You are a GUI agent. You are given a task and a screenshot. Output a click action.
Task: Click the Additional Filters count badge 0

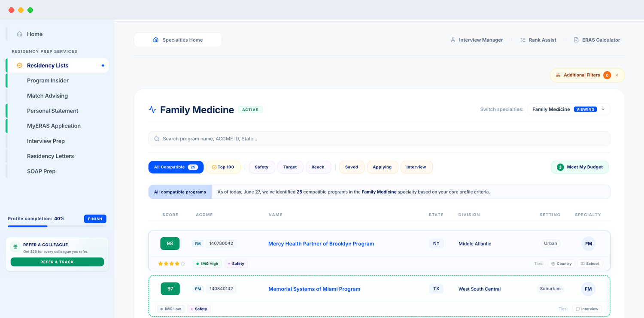[607, 75]
